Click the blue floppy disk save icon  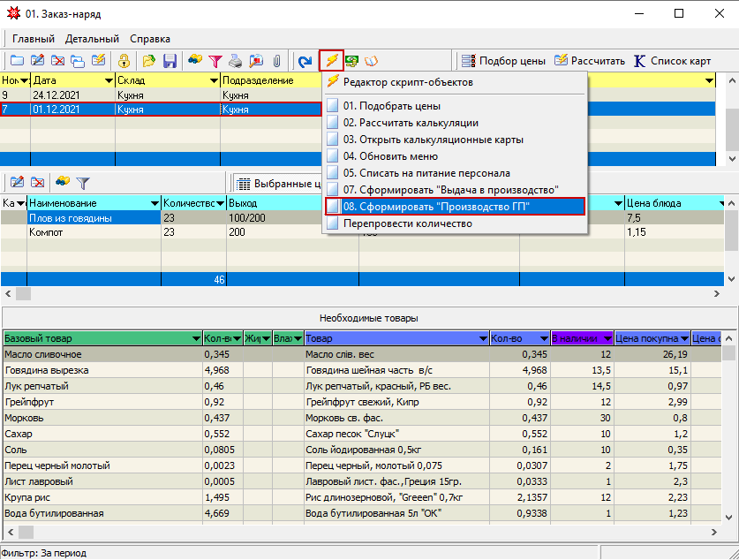point(170,61)
